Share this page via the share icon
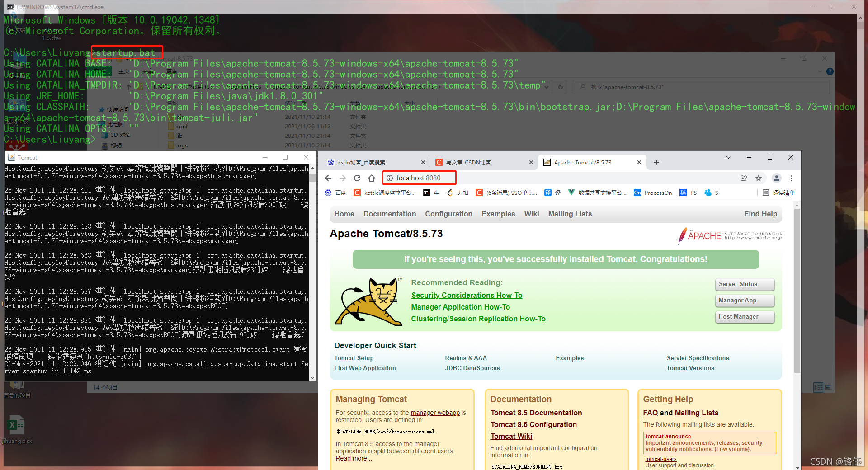Image resolution: width=868 pixels, height=470 pixels. [744, 178]
